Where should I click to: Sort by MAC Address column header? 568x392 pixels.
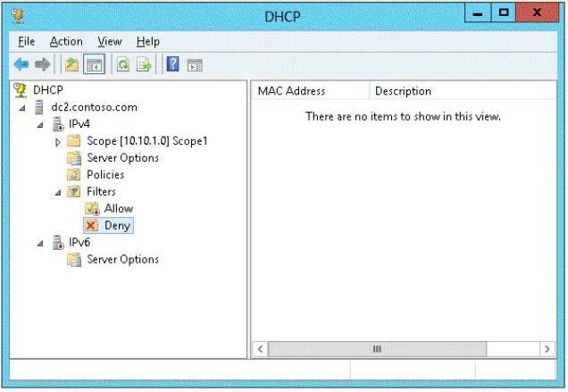(x=310, y=91)
